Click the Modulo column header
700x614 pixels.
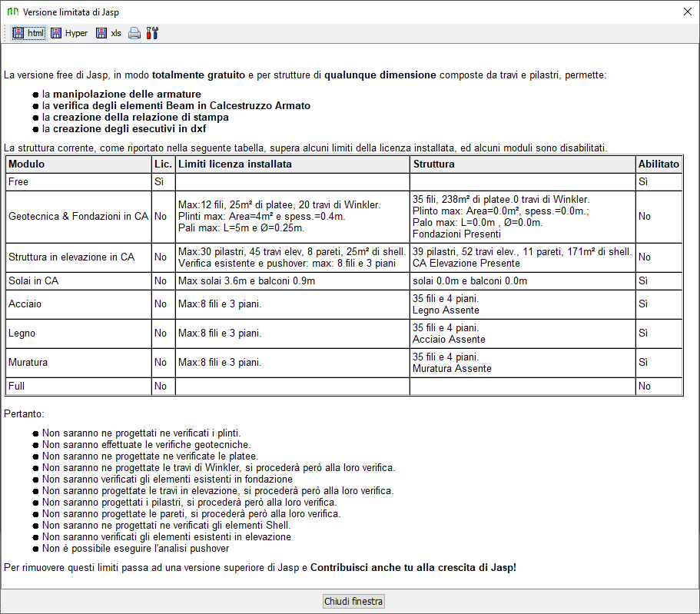point(27,164)
